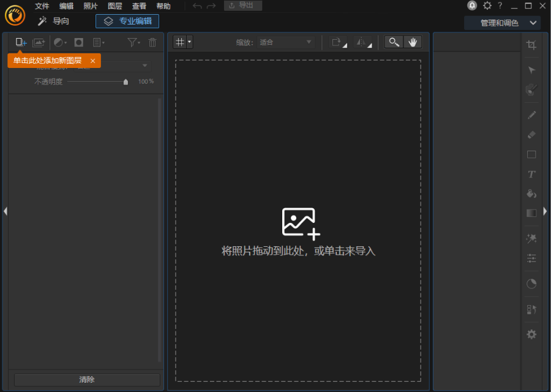The height and width of the screenshot is (392, 551).
Task: Select the hand pan tool
Action: click(x=413, y=42)
